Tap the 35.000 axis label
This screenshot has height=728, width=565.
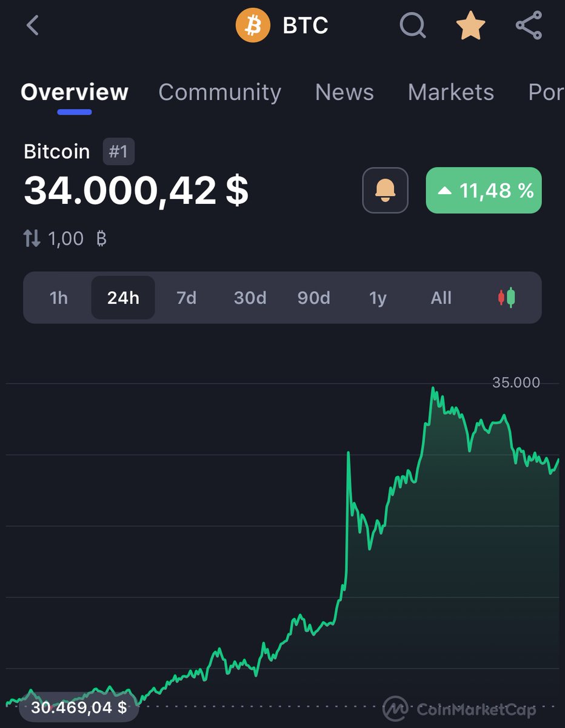pos(516,382)
